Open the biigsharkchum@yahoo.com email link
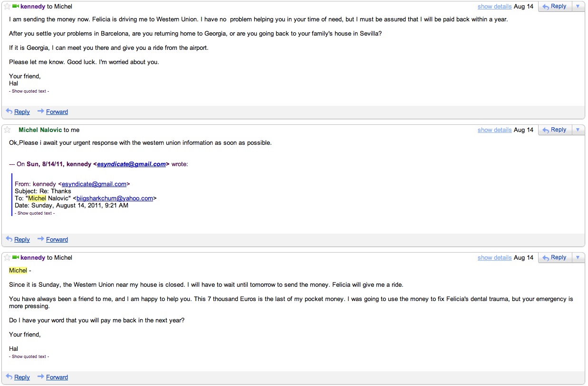This screenshot has width=588, height=386. [115, 198]
